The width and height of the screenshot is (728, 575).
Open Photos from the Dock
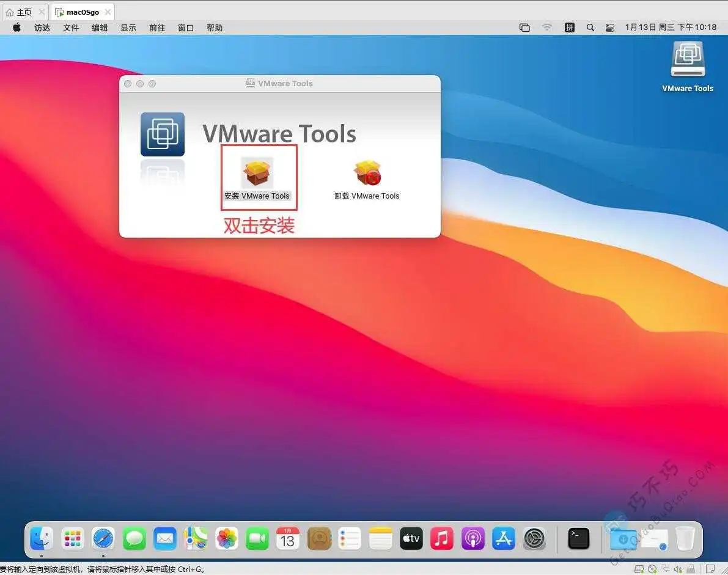pyautogui.click(x=227, y=539)
